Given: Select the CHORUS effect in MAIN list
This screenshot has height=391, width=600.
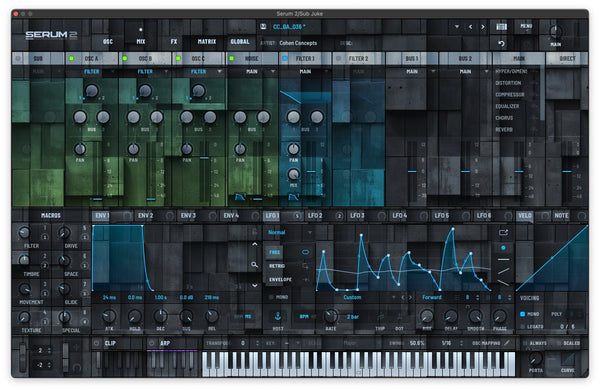Looking at the screenshot, I should (x=504, y=118).
